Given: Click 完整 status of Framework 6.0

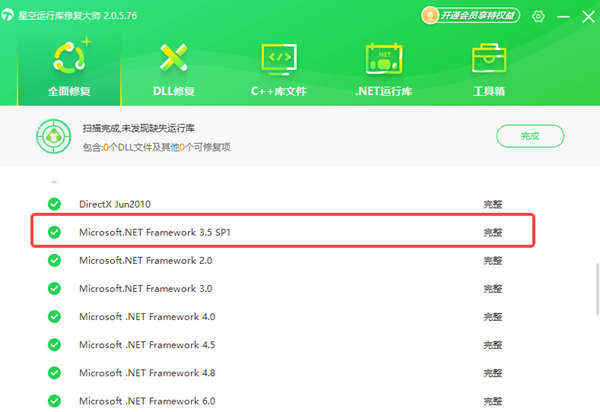Looking at the screenshot, I should [493, 401].
